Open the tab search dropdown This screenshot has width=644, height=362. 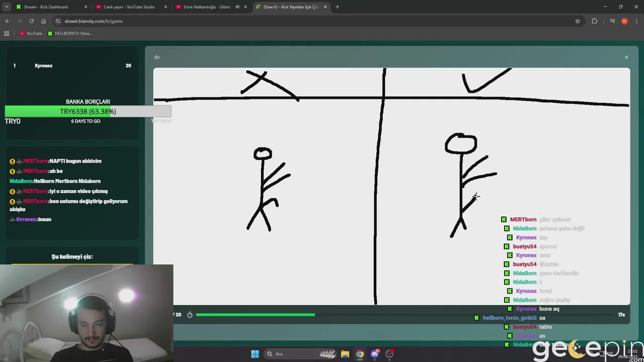pos(7,7)
